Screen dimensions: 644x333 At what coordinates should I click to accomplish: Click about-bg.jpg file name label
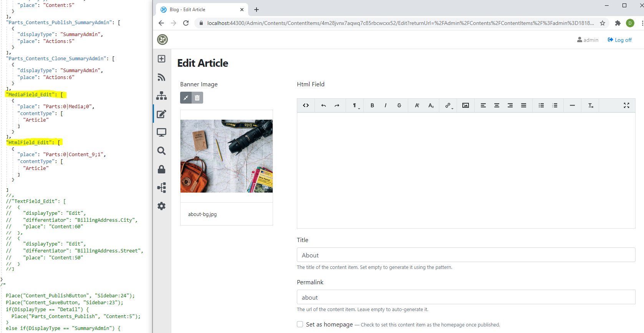click(202, 214)
